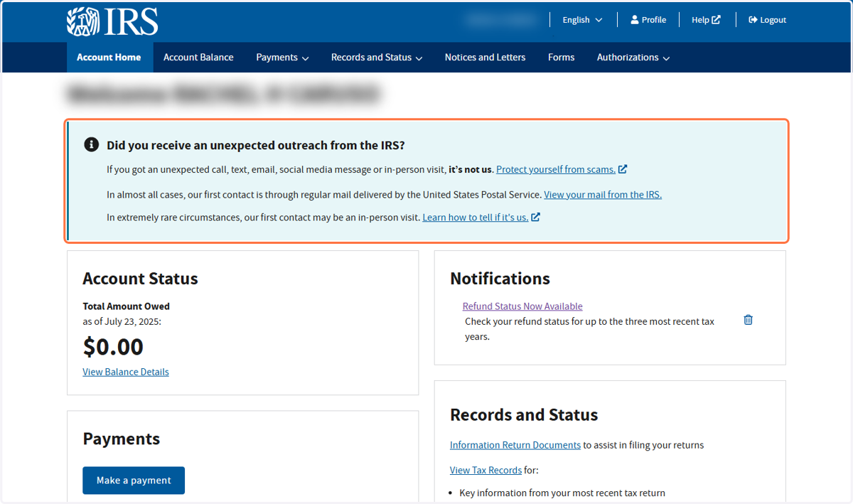Click the Payments card heading
Screen dimensions: 853x504
[x=122, y=439]
